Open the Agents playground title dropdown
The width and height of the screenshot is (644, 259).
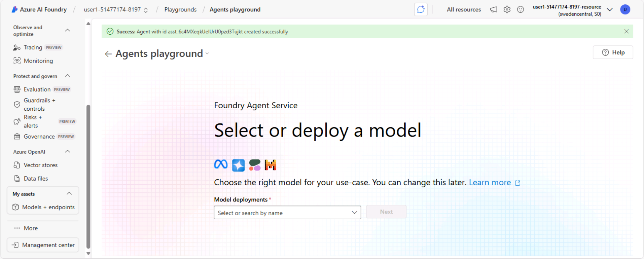(x=207, y=53)
